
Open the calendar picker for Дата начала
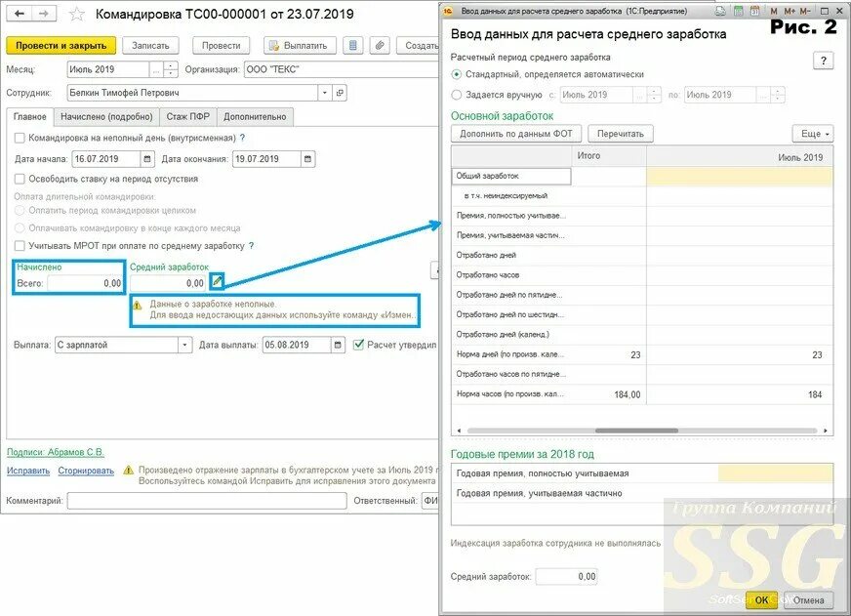coord(147,159)
